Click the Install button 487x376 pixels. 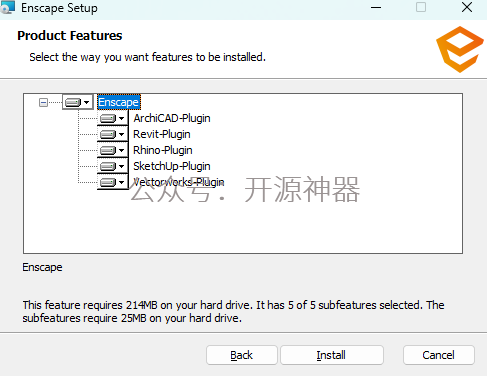[332, 355]
